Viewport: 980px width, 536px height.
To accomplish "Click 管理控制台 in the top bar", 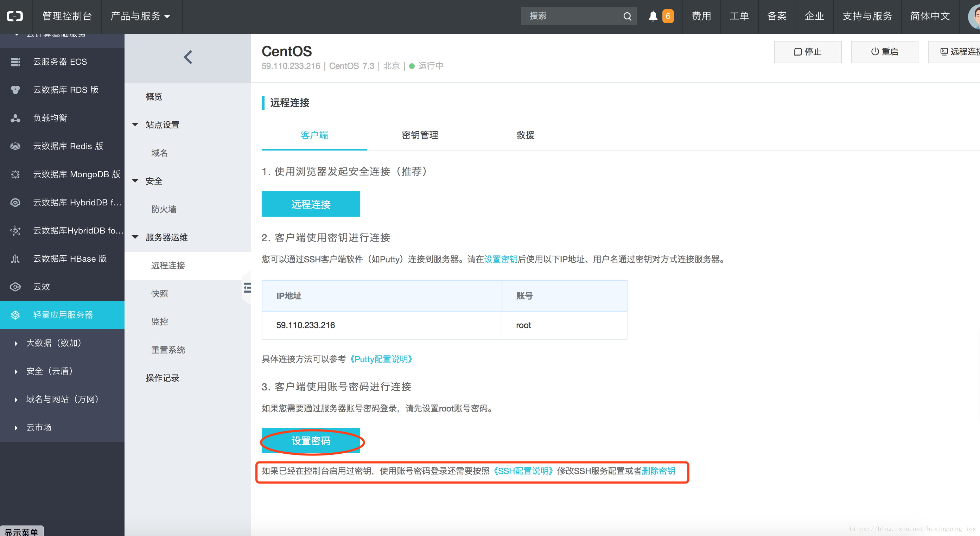I will pyautogui.click(x=67, y=17).
